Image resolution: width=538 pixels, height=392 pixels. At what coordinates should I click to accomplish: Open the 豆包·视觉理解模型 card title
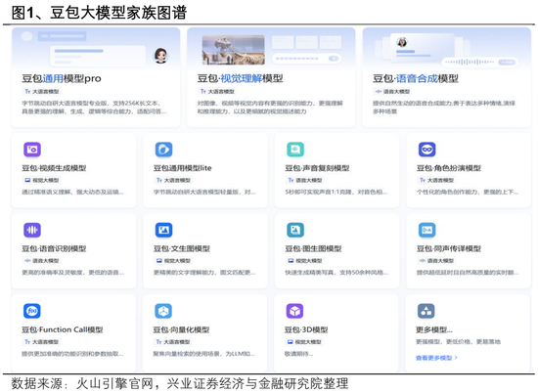(241, 78)
